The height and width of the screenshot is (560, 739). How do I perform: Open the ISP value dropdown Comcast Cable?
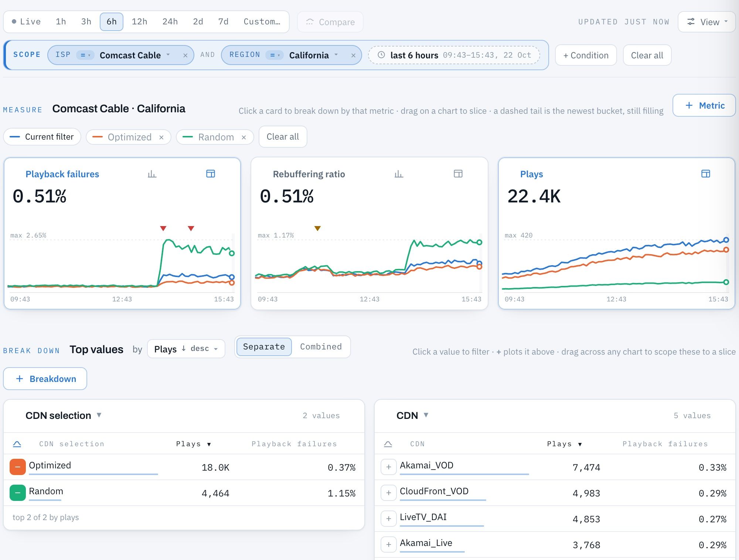coord(135,55)
